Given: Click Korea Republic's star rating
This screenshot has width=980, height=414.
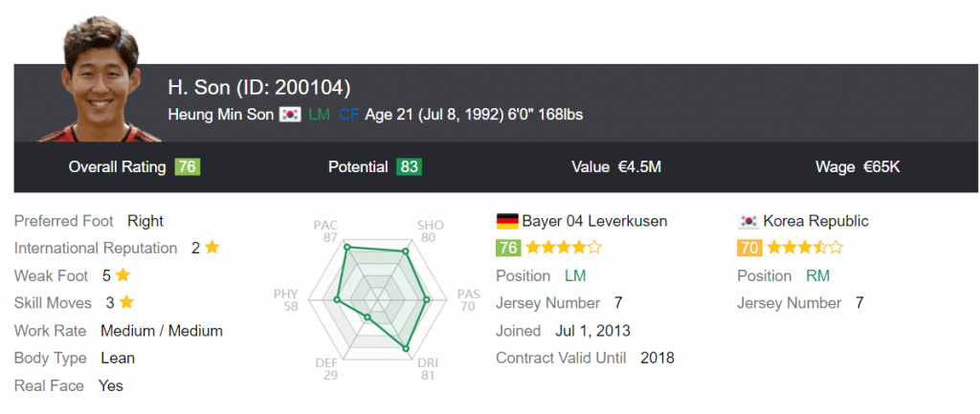Looking at the screenshot, I should 805,249.
